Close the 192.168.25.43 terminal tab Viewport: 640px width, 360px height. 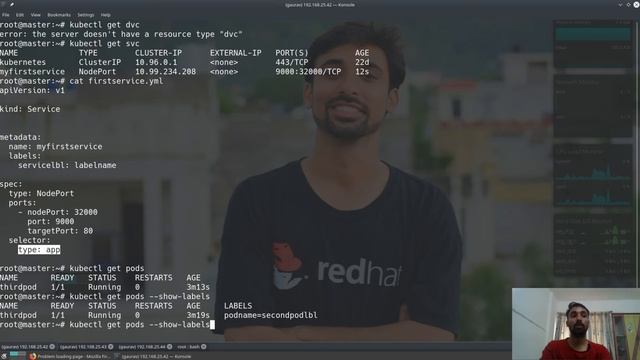[111, 347]
